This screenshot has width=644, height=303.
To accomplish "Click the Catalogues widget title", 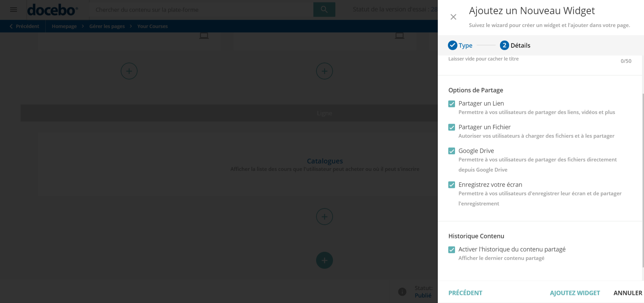I will click(325, 161).
